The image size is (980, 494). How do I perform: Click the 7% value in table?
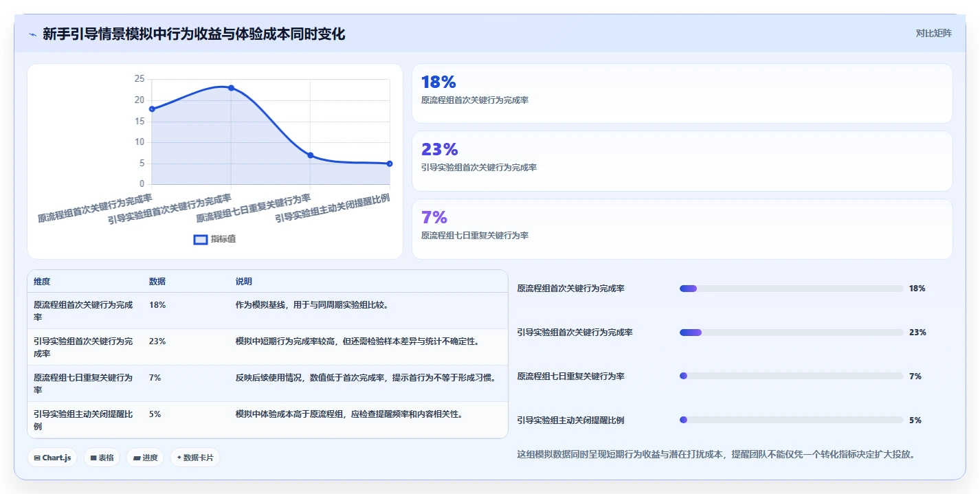155,377
